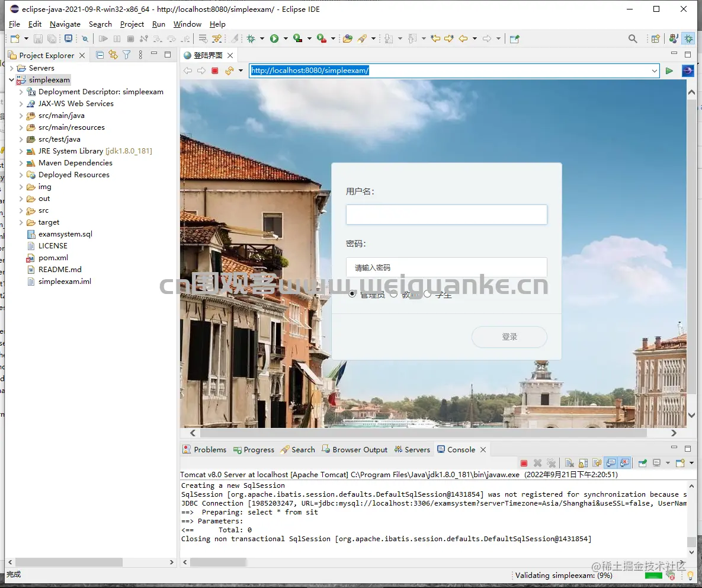
Task: Switch to the Debug perspective icon
Action: click(x=688, y=39)
